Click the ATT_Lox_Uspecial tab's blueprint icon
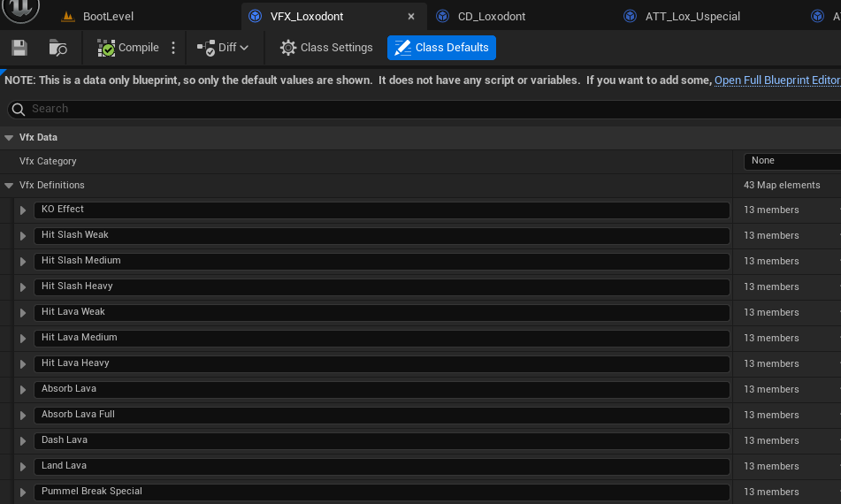Screen dimensions: 841x504 coord(630,16)
